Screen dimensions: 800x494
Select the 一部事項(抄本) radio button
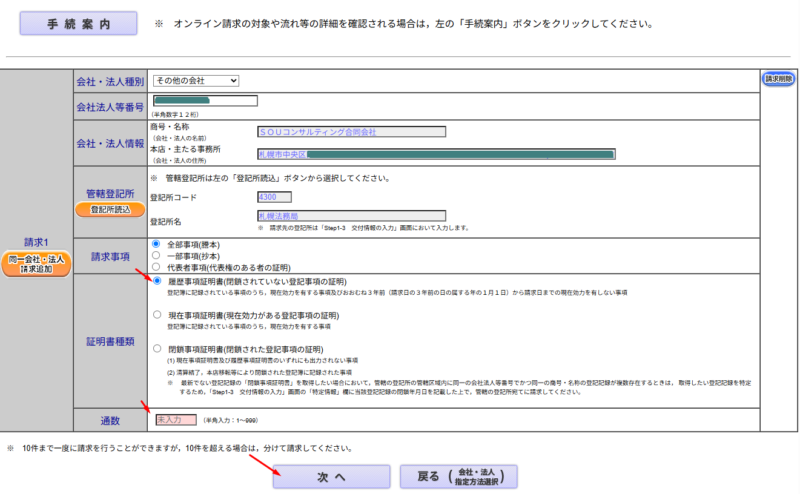155,255
